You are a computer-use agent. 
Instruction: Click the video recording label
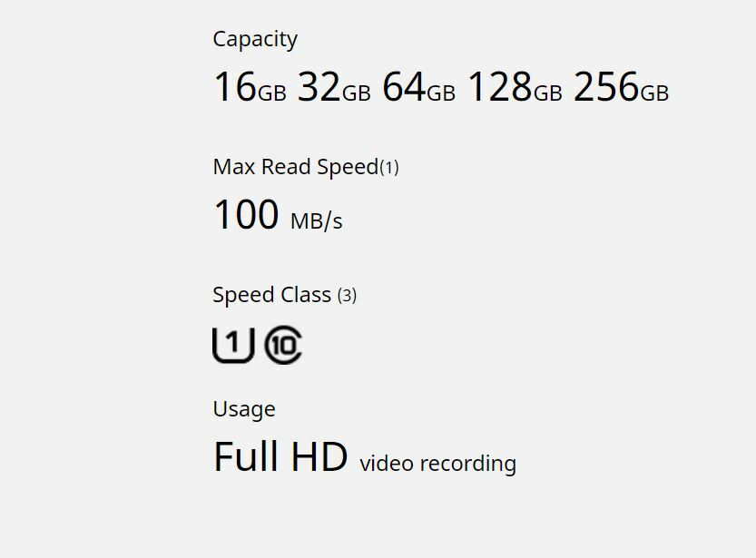point(437,464)
